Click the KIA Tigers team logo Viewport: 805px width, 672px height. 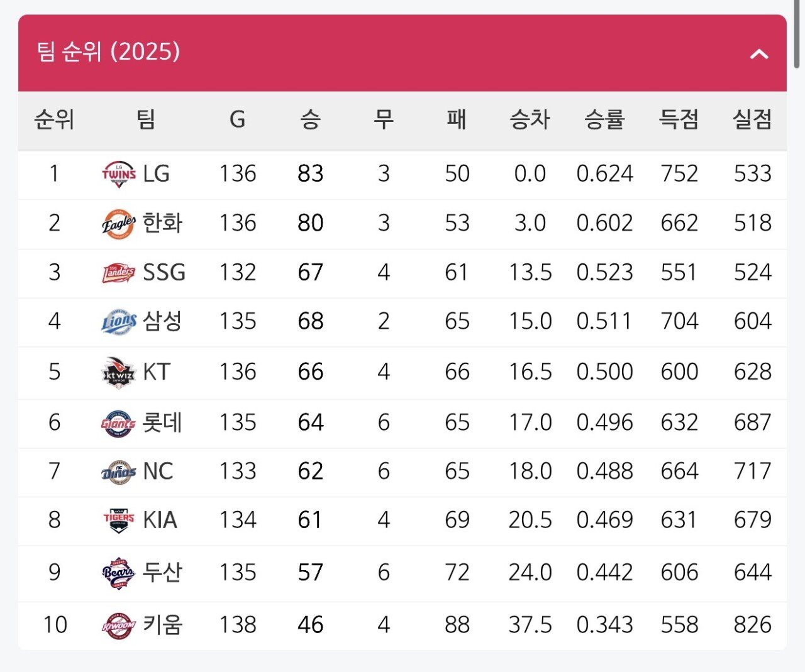click(119, 521)
